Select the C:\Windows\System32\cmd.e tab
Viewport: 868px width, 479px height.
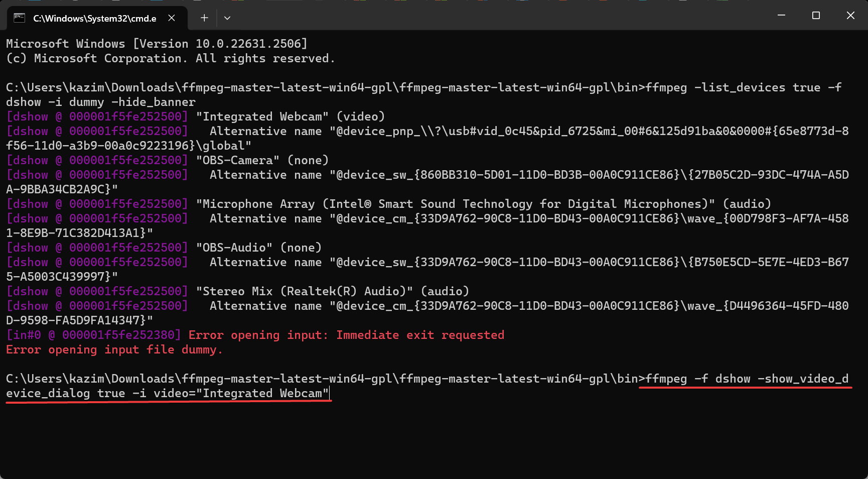[x=95, y=18]
